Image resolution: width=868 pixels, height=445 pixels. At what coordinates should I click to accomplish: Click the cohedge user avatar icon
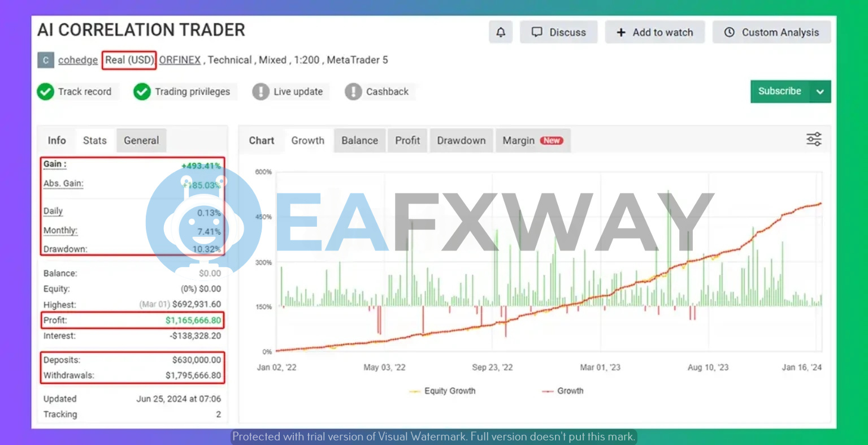click(46, 60)
